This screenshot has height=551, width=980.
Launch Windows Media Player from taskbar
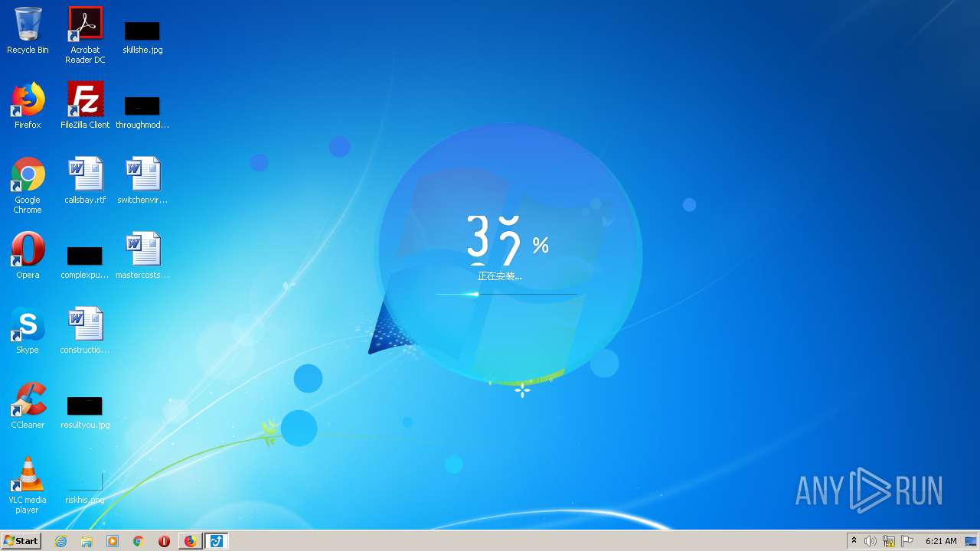pos(113,541)
